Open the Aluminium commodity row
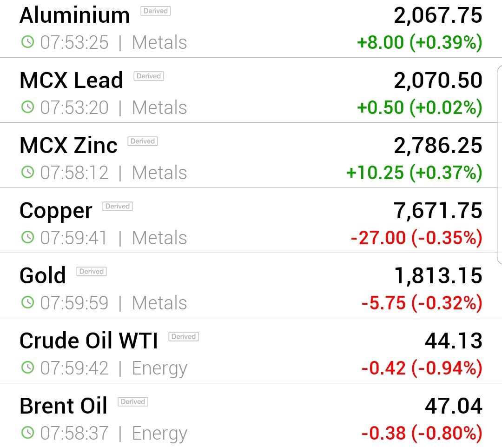 [x=251, y=29]
